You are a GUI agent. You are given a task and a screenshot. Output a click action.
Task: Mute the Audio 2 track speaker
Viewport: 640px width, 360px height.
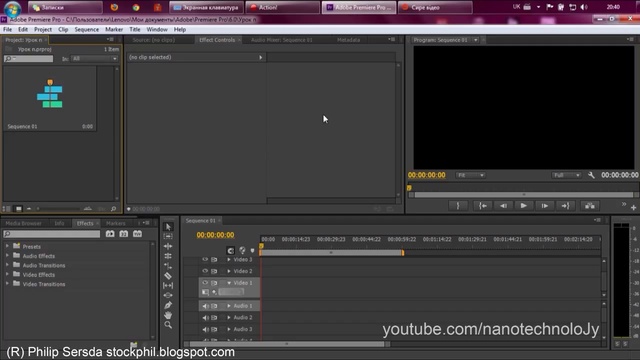pos(205,318)
